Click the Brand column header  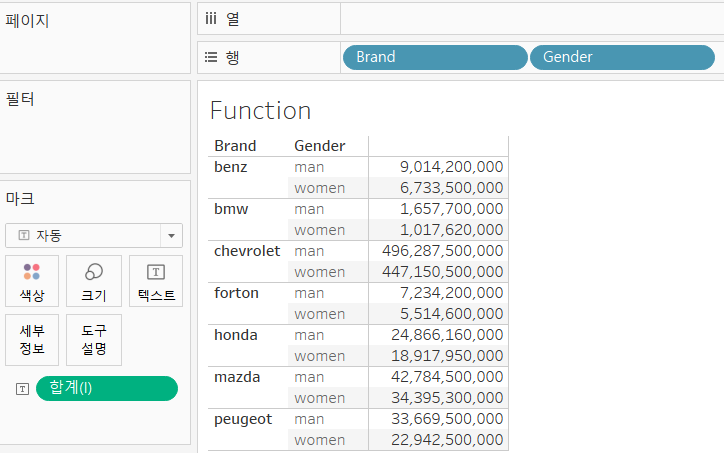pyautogui.click(x=235, y=146)
